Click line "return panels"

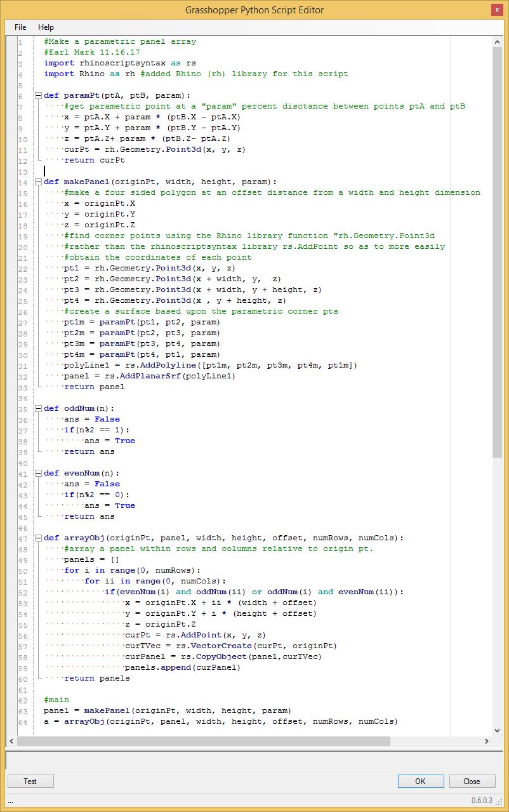[97, 678]
